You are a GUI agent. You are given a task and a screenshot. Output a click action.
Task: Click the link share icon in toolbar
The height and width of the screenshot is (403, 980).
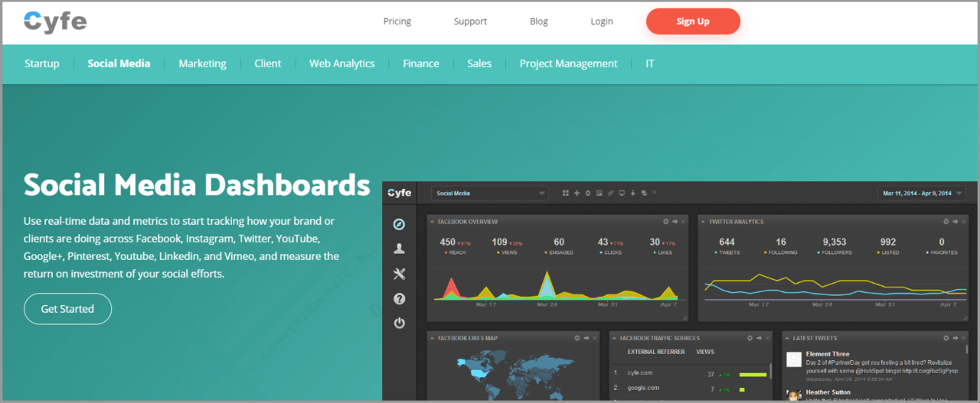tap(610, 193)
